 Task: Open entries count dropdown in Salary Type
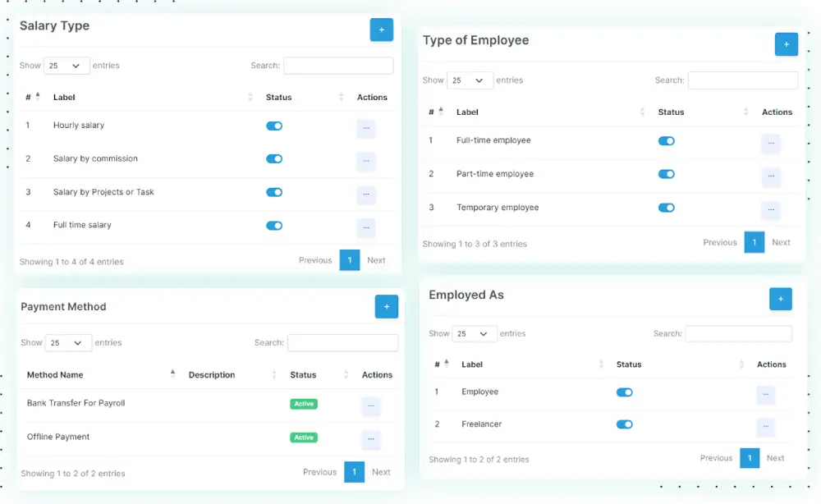tap(67, 66)
